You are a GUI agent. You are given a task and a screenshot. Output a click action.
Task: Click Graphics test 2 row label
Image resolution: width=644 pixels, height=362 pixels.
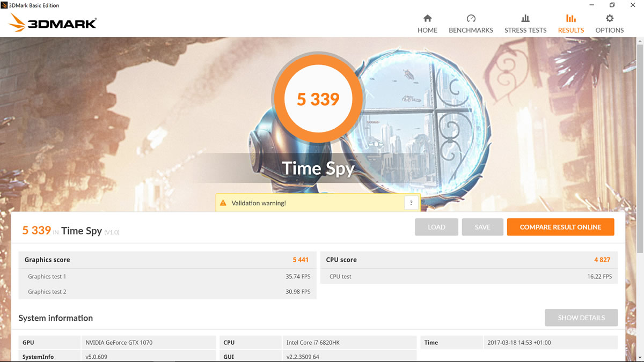coord(47,292)
